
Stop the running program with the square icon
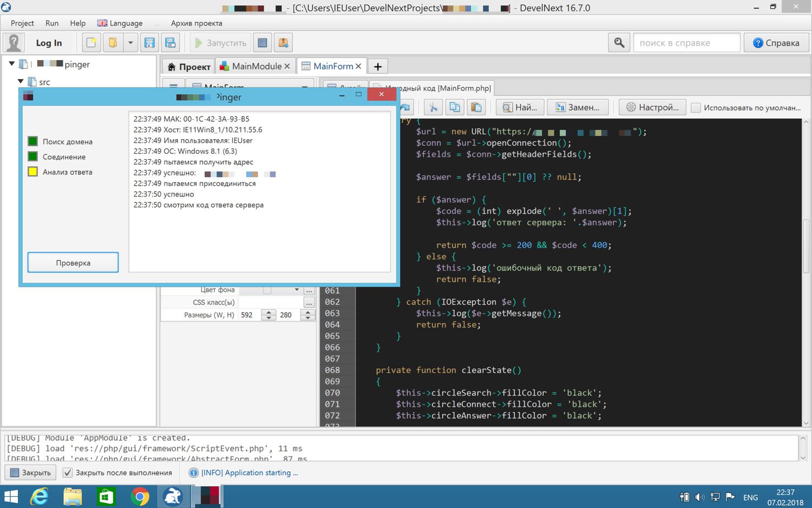click(263, 43)
